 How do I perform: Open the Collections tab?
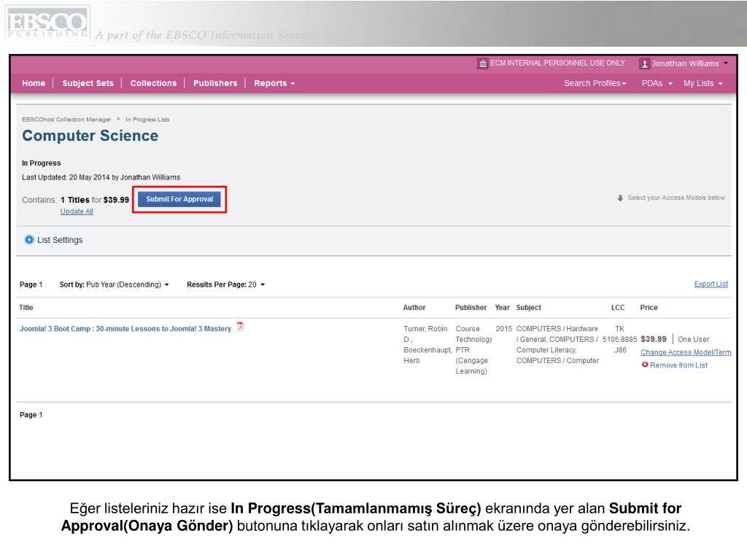pos(153,83)
